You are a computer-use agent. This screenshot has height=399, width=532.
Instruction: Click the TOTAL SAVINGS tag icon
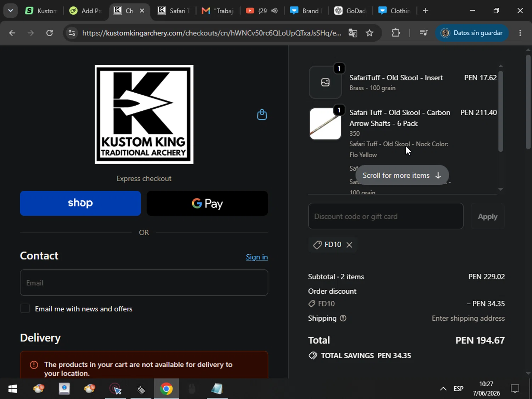pos(313,355)
